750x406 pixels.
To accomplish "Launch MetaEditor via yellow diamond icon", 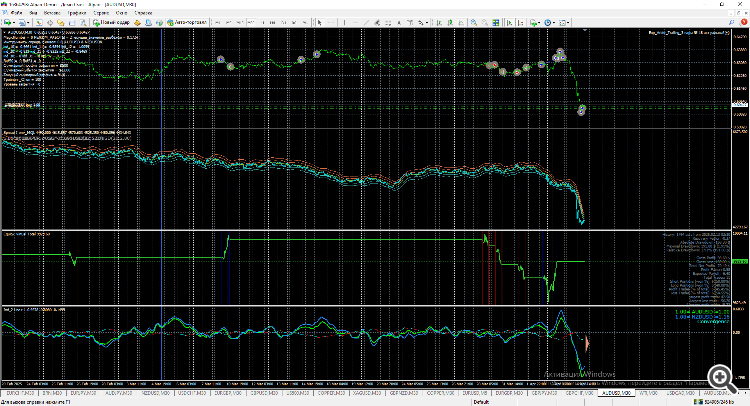I will (137, 22).
